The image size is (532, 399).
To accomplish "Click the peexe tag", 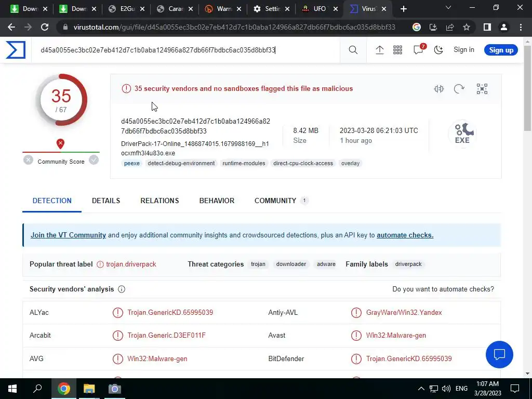I will (x=132, y=163).
